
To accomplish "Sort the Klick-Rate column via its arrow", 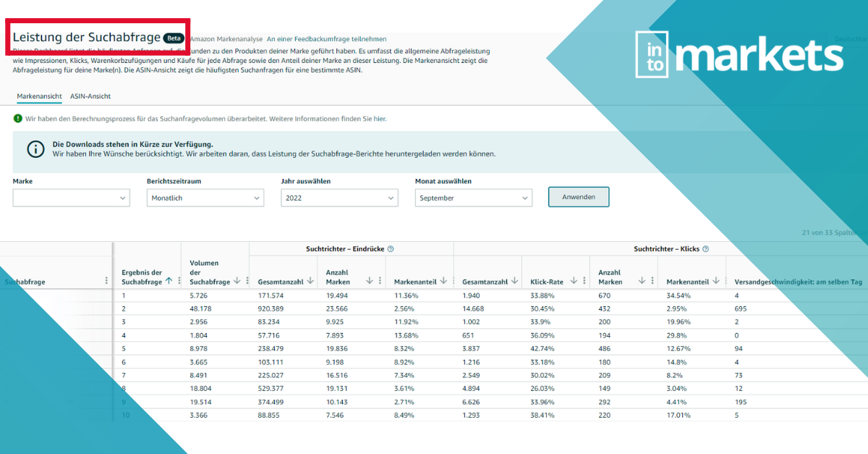I will pyautogui.click(x=573, y=281).
